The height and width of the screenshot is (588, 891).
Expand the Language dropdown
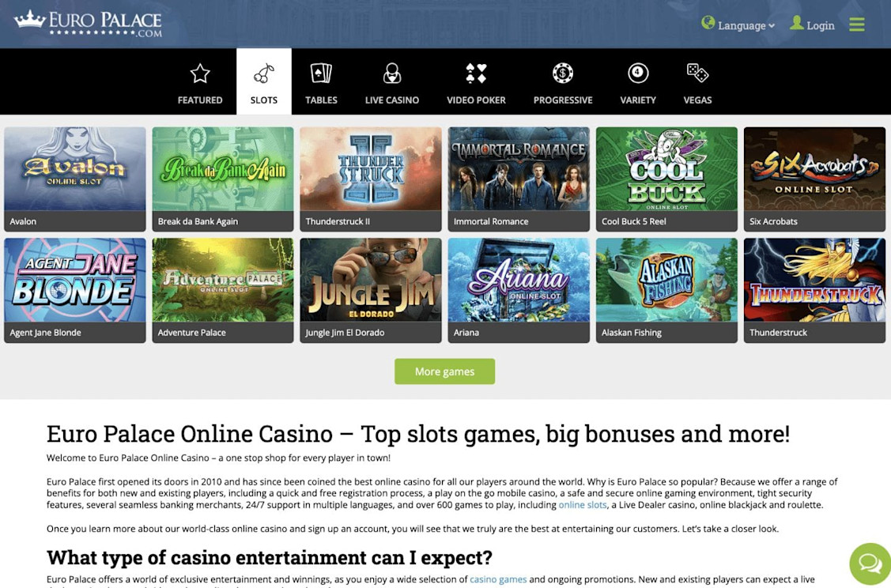coord(738,24)
